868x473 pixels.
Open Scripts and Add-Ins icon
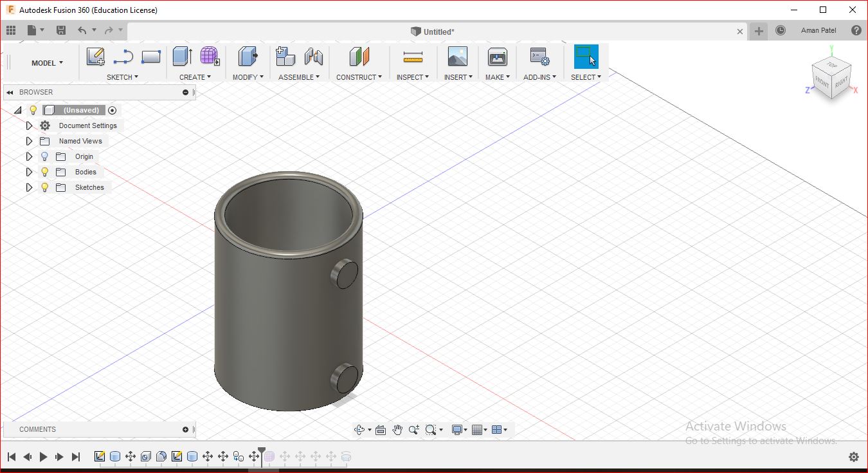[539, 57]
